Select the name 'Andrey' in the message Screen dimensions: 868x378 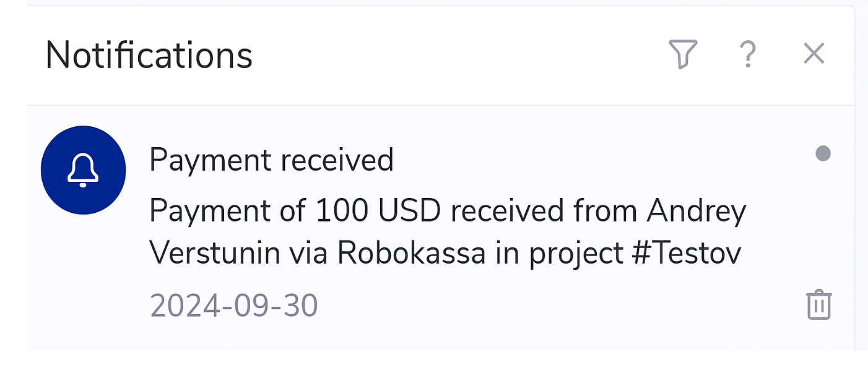[697, 212]
